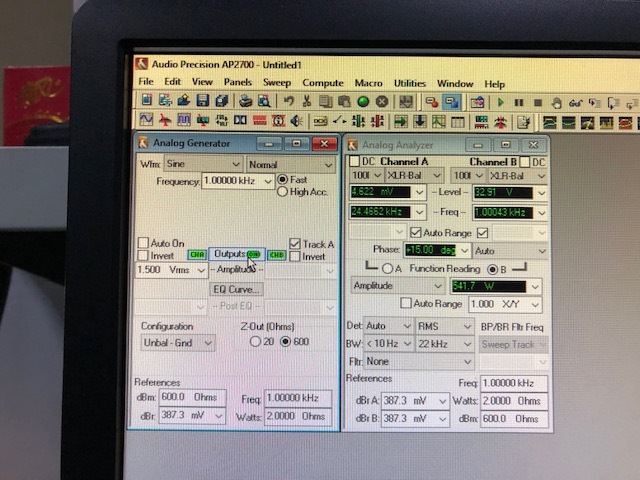
Task: Click the loudspeaker headphone/monitor icon
Action: coord(297,121)
